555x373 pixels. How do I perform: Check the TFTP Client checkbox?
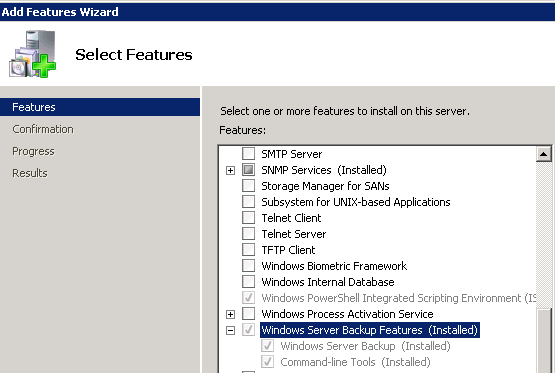click(x=248, y=249)
